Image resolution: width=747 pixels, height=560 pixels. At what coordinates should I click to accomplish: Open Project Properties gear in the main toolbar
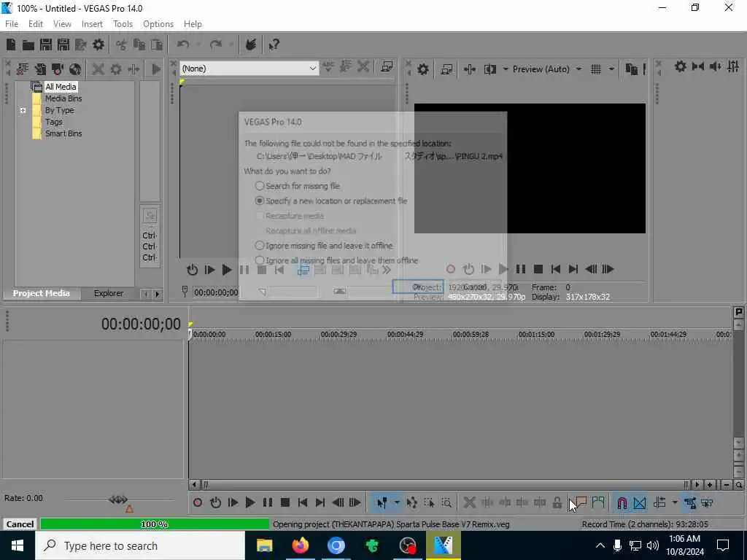(x=98, y=44)
